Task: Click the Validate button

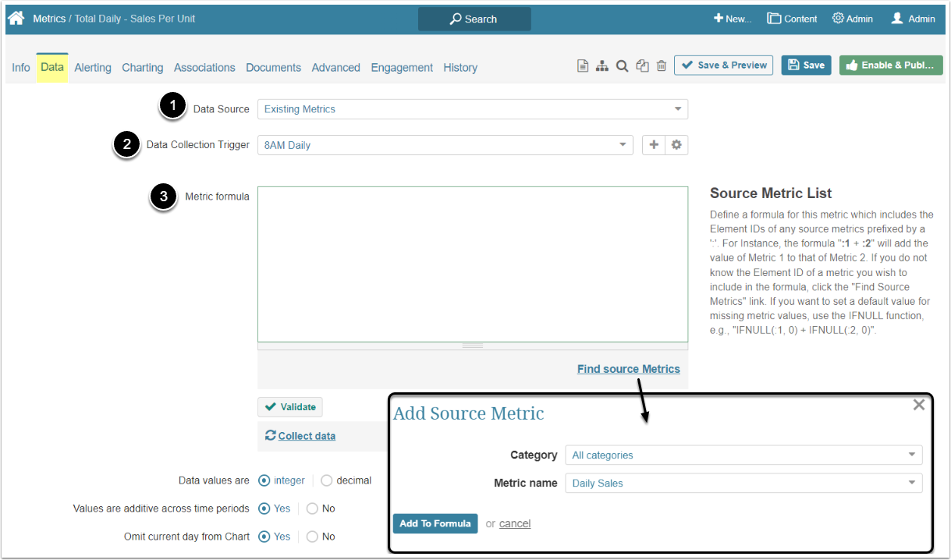Action: click(290, 407)
